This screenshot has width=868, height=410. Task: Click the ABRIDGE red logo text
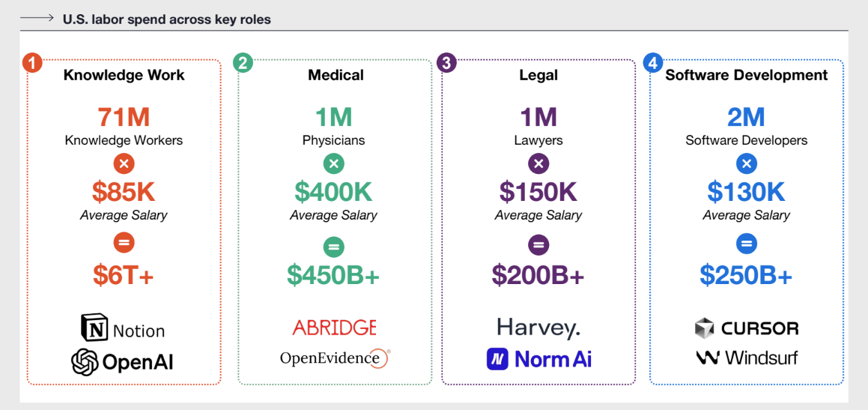pyautogui.click(x=334, y=328)
